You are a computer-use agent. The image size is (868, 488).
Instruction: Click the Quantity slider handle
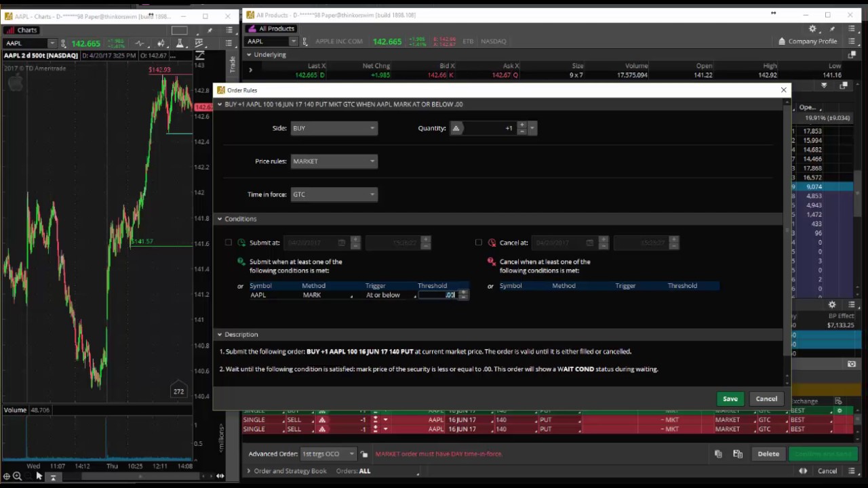456,128
